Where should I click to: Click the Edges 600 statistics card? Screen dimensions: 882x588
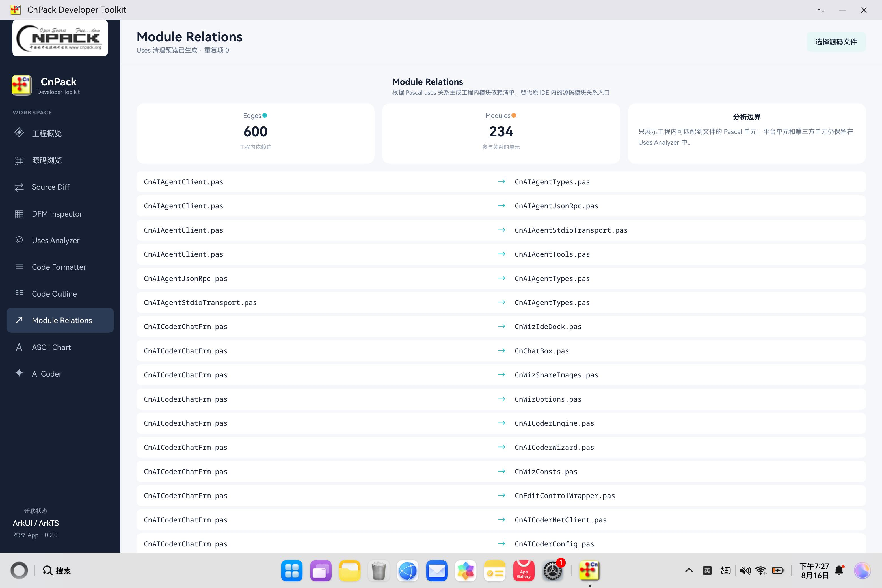tap(255, 133)
